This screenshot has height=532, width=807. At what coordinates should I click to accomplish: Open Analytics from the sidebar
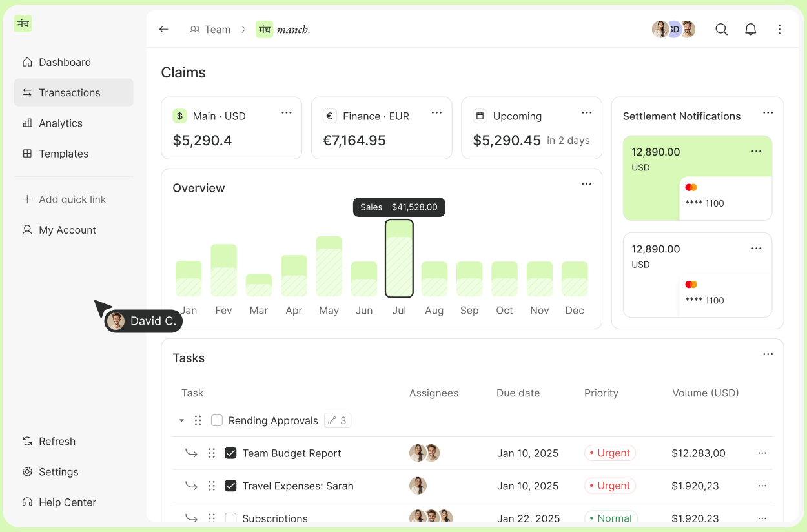coord(61,123)
